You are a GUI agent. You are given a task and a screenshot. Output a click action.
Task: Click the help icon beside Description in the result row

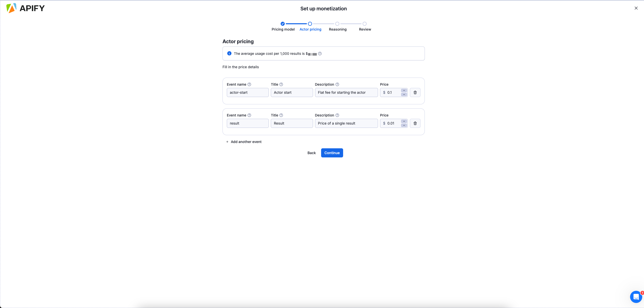(337, 115)
